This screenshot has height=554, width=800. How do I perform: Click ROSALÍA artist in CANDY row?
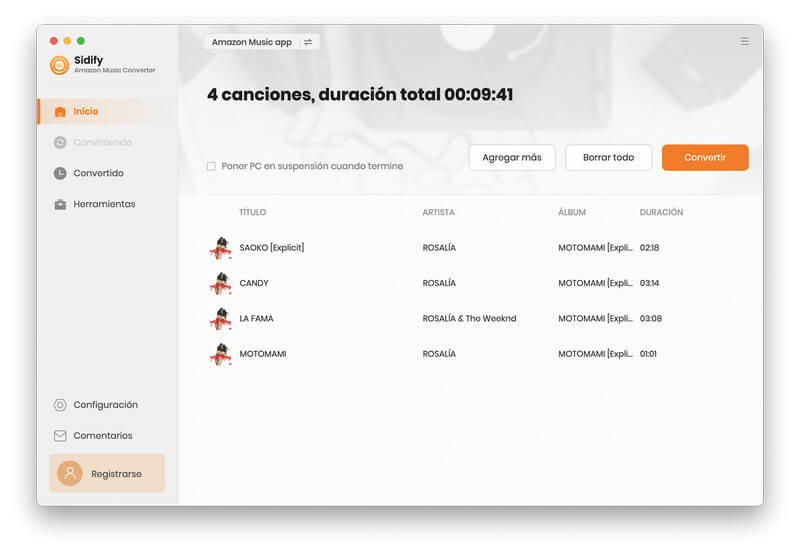[x=439, y=283]
